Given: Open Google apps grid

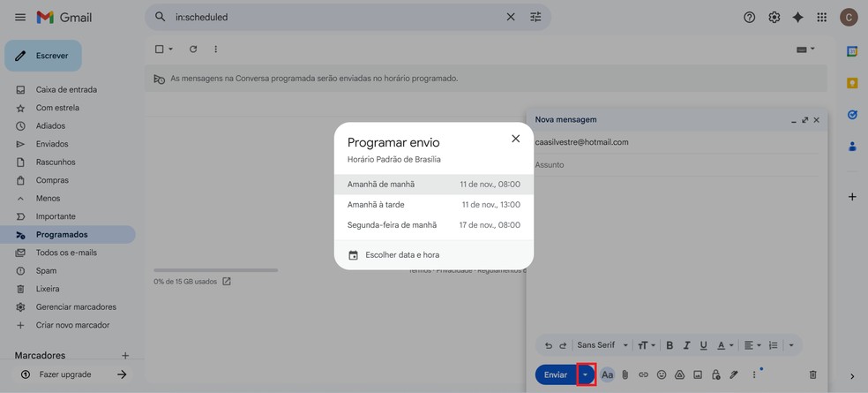Looking at the screenshot, I should pos(822,17).
